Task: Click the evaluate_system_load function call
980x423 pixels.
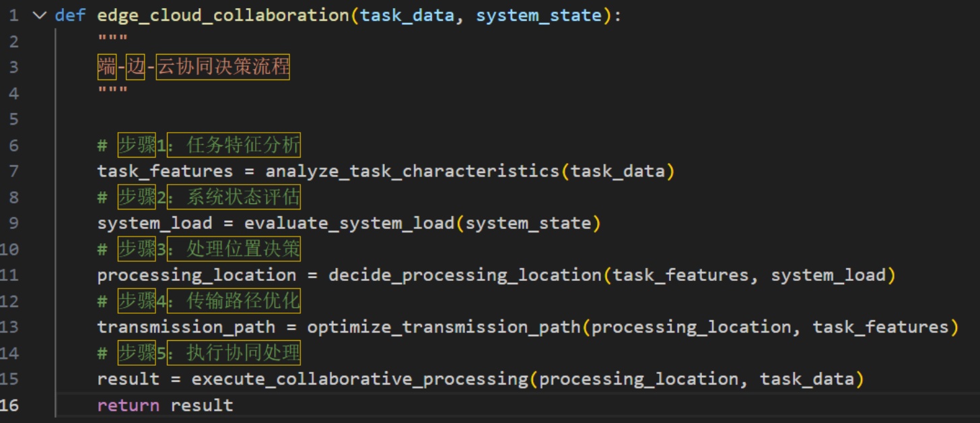Action: (349, 224)
